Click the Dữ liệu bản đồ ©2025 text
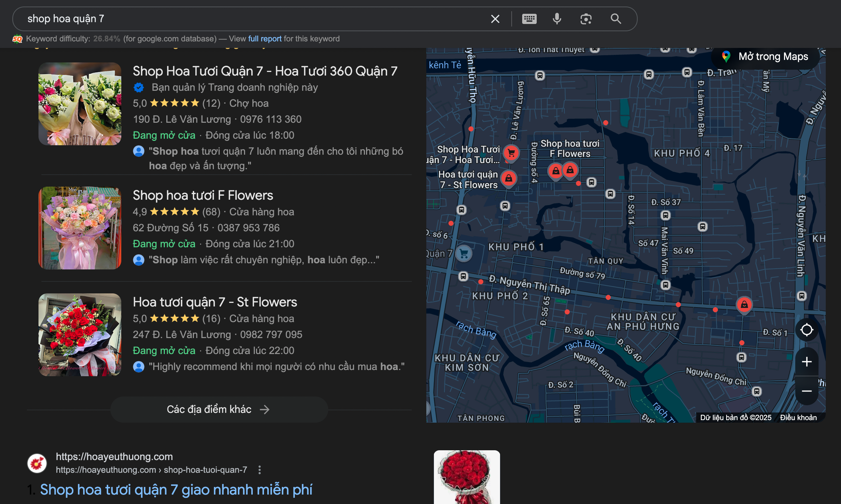The height and width of the screenshot is (504, 841). tap(736, 418)
